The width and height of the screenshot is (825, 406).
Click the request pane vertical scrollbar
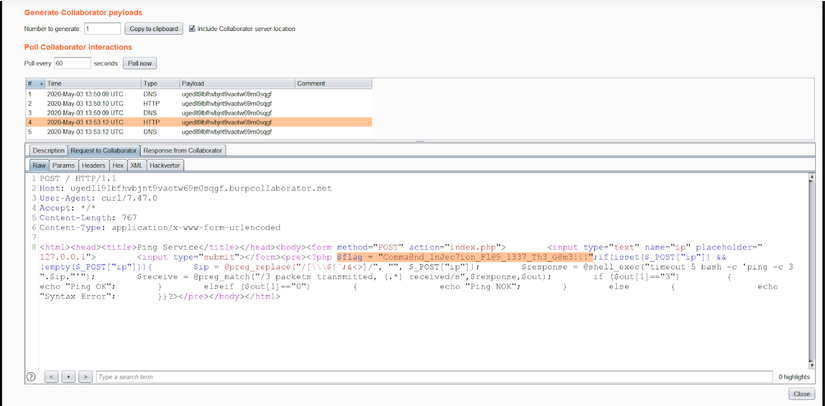[812, 271]
